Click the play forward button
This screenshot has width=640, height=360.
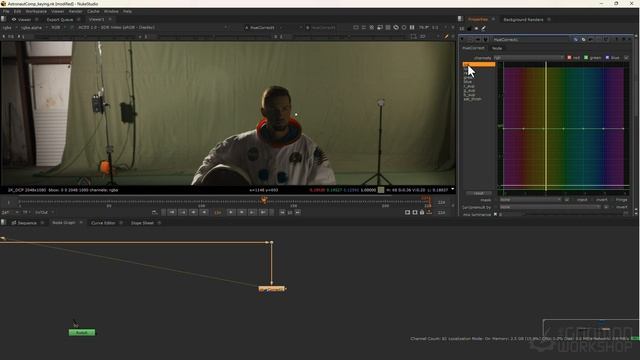coord(231,212)
